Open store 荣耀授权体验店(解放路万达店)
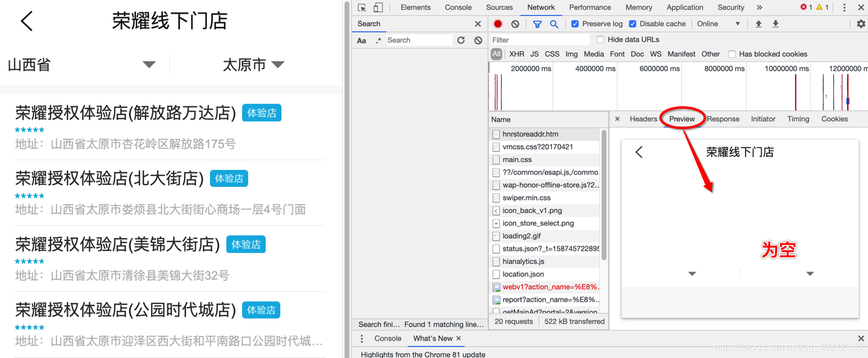The width and height of the screenshot is (868, 358). 126,113
